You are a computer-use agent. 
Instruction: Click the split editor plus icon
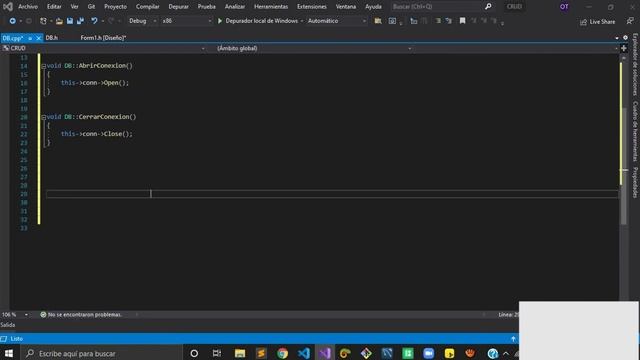[x=624, y=48]
